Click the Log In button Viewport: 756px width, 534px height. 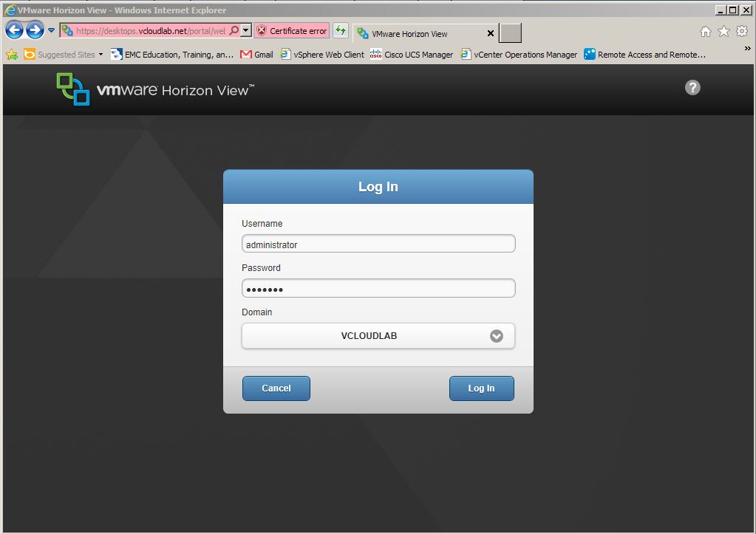[x=482, y=388]
